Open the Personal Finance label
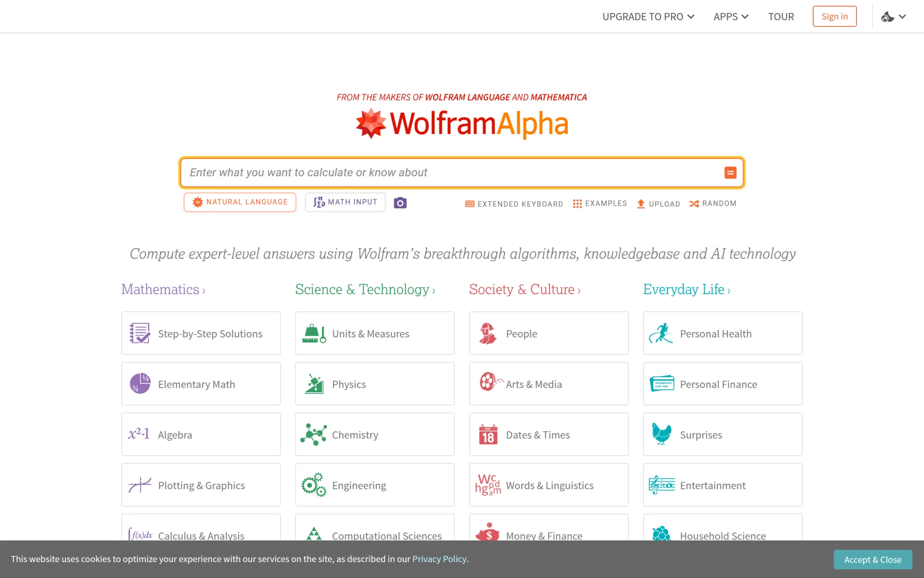This screenshot has height=578, width=924. coord(718,384)
